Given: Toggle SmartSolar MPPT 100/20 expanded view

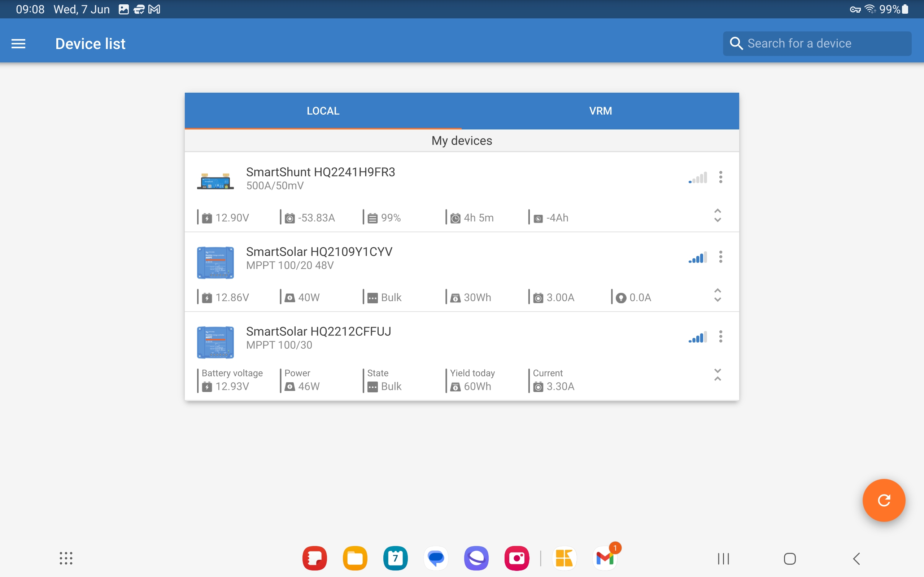Looking at the screenshot, I should click(718, 297).
